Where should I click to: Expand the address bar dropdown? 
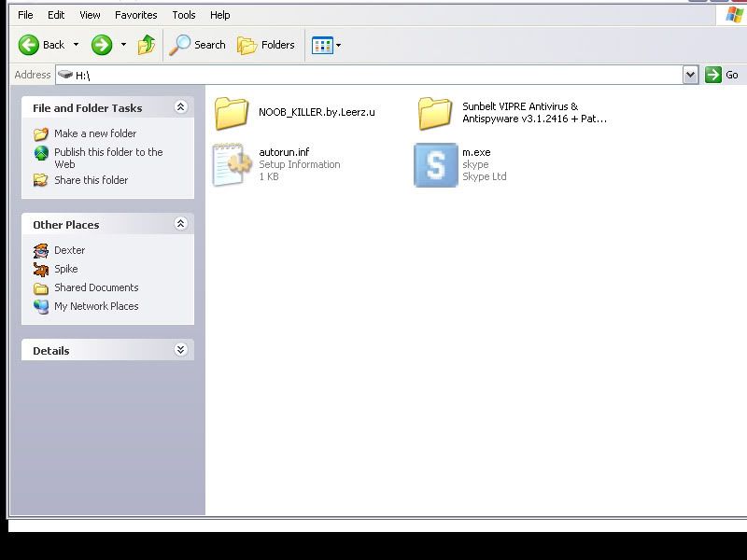[690, 75]
